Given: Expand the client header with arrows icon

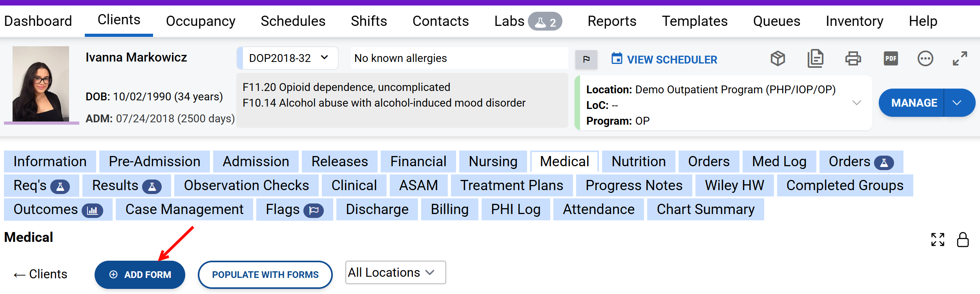Looking at the screenshot, I should [960, 59].
